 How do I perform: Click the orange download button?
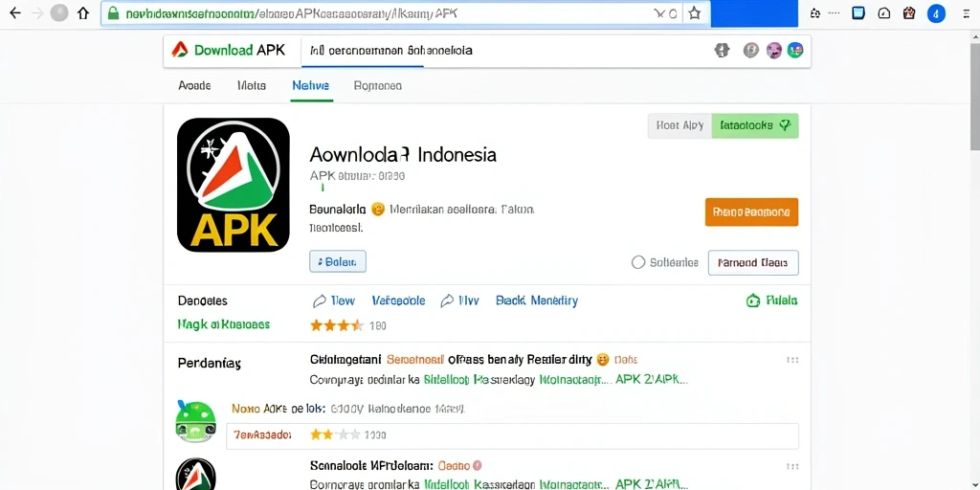[751, 212]
